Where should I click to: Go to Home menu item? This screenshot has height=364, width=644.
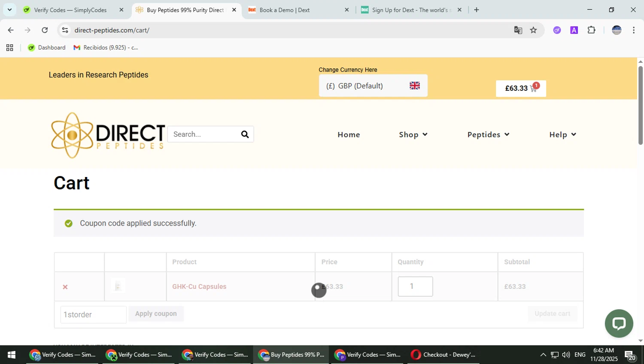pos(349,135)
